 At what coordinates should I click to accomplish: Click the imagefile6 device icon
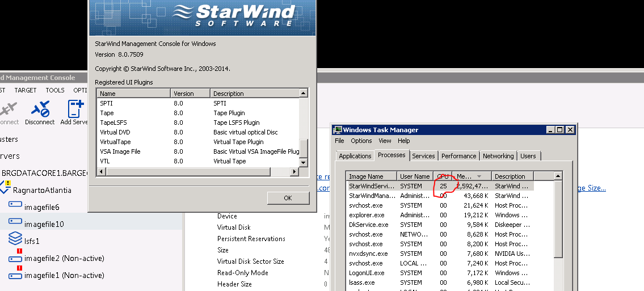pos(15,204)
